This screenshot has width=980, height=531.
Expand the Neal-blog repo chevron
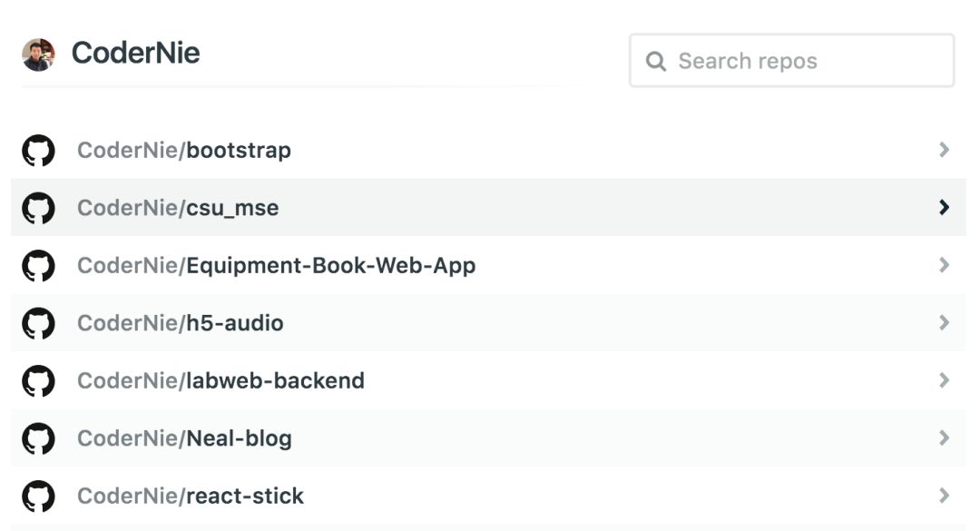pyautogui.click(x=944, y=438)
